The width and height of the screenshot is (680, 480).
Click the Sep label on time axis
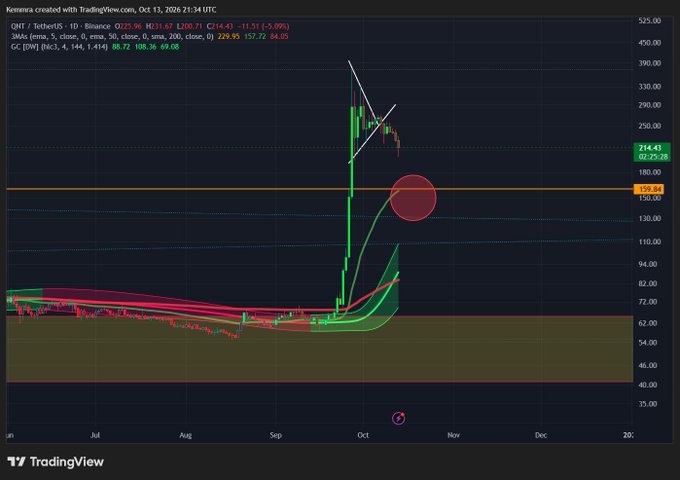pyautogui.click(x=276, y=435)
